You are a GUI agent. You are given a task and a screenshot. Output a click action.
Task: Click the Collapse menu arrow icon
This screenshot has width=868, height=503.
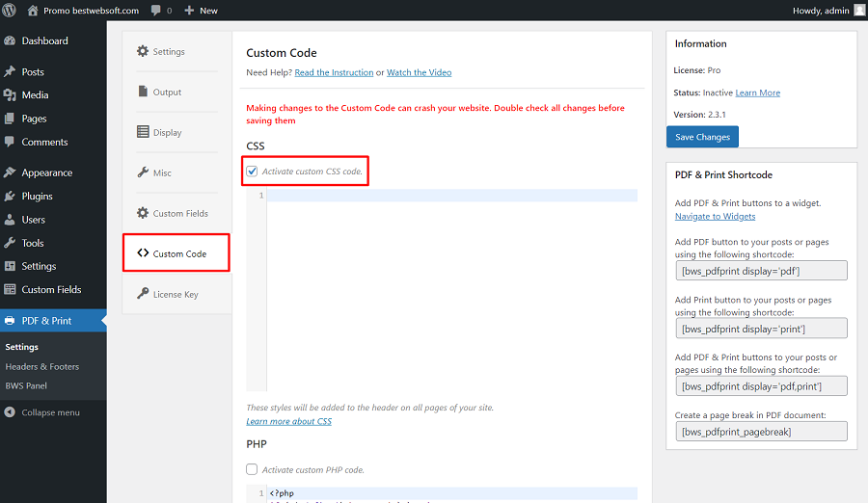(x=10, y=412)
